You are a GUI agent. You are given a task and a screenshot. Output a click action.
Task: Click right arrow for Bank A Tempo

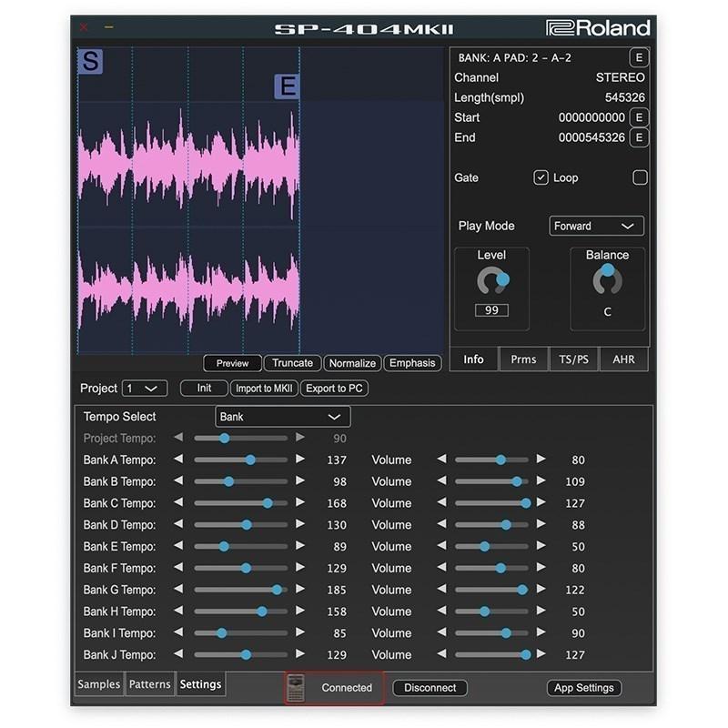click(300, 460)
